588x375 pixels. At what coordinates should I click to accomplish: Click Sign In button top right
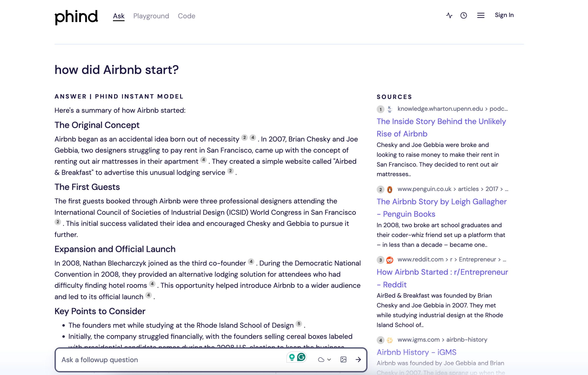point(504,15)
